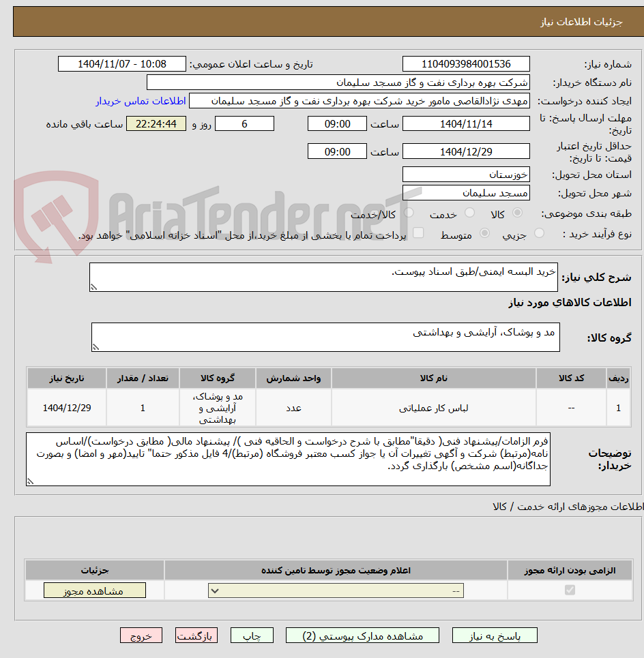Click the لباس کار عملیاتی cell
The height and width of the screenshot is (658, 644).
coord(434,408)
